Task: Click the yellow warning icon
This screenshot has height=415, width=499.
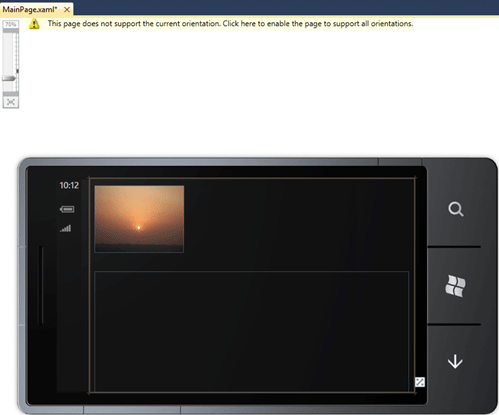Action: coord(34,24)
